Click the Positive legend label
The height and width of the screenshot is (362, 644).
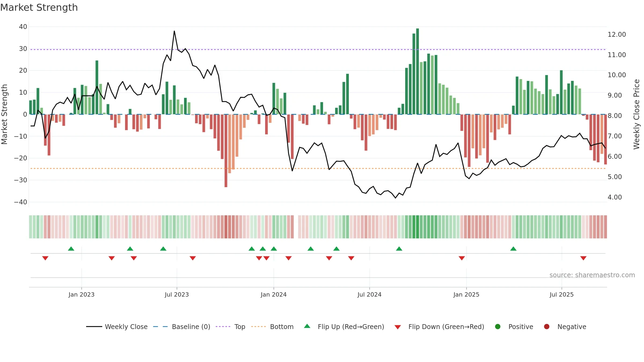521,327
